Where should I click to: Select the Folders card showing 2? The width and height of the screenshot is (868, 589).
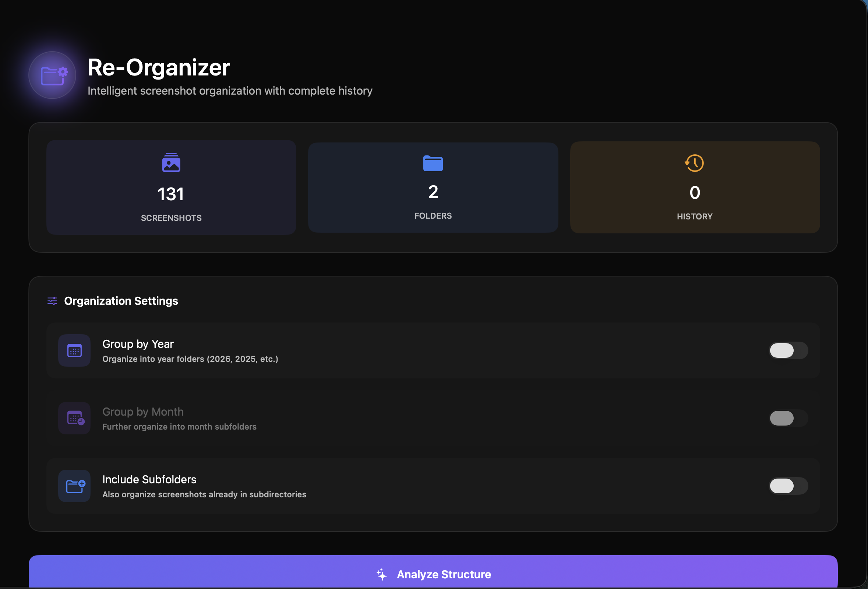click(433, 187)
